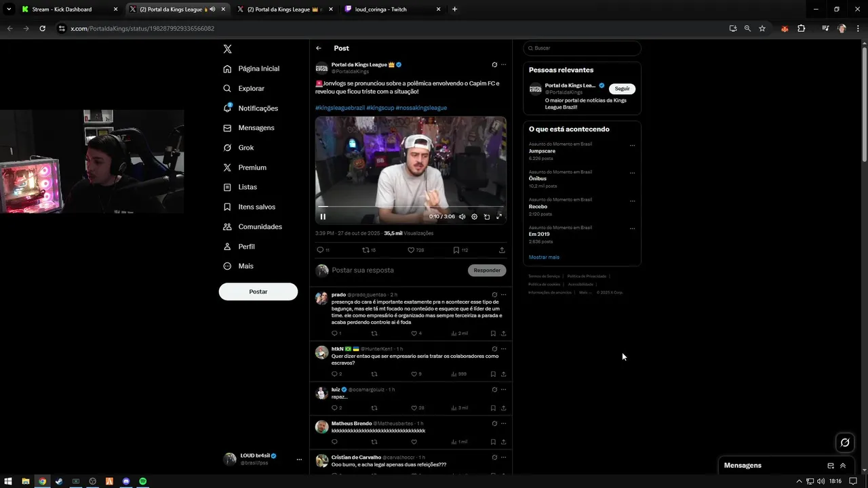Open options for Recebo trend
The height and width of the screenshot is (488, 868).
point(632,201)
